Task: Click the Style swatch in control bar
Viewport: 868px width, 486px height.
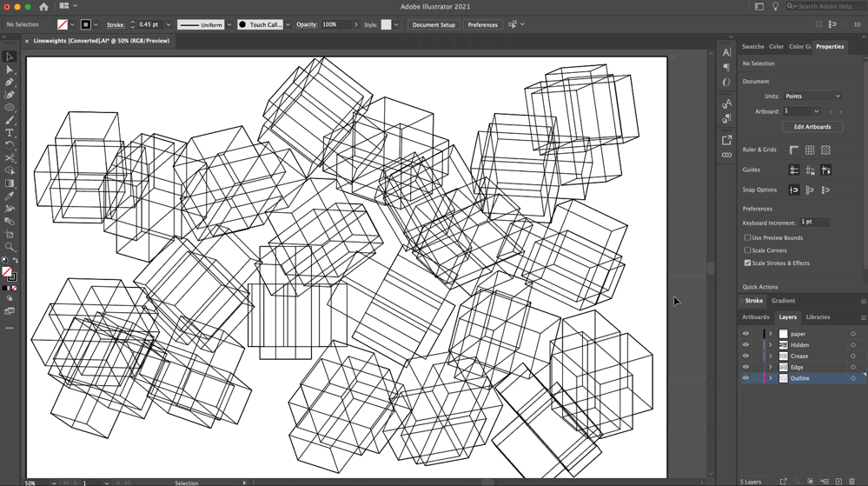Action: point(386,25)
